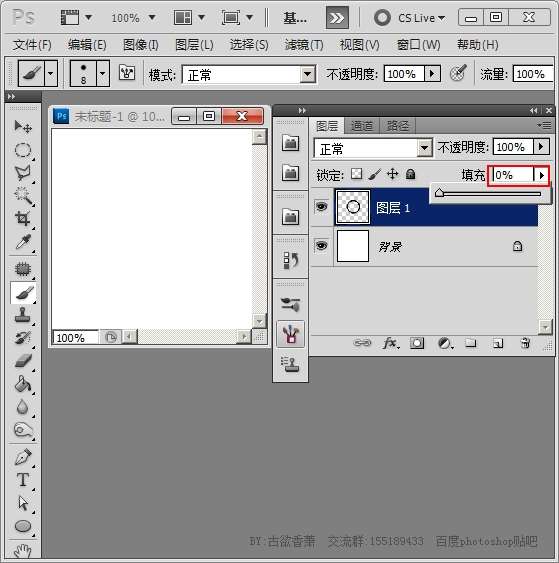Select the Pen tool
The width and height of the screenshot is (559, 563).
point(23,457)
